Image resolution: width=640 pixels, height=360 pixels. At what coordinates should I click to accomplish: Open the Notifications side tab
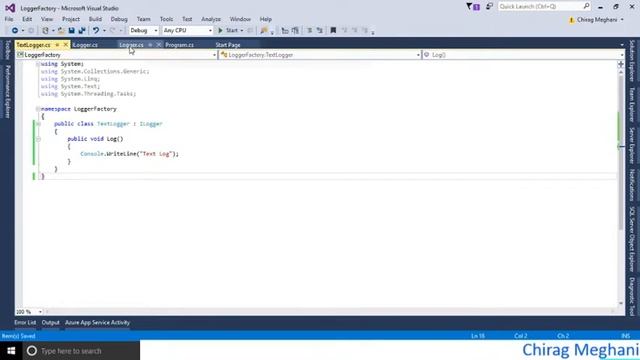(632, 185)
